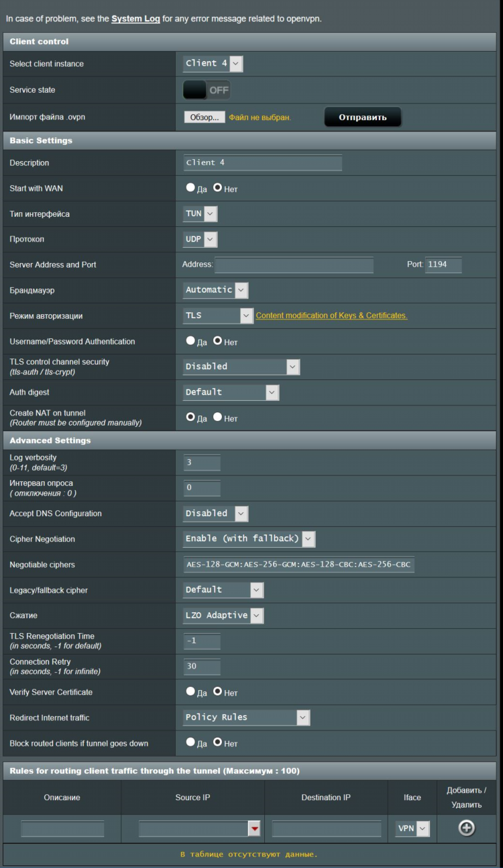The width and height of the screenshot is (503, 868).
Task: Open the Брандмауэр Automatic dropdown
Action: (215, 290)
